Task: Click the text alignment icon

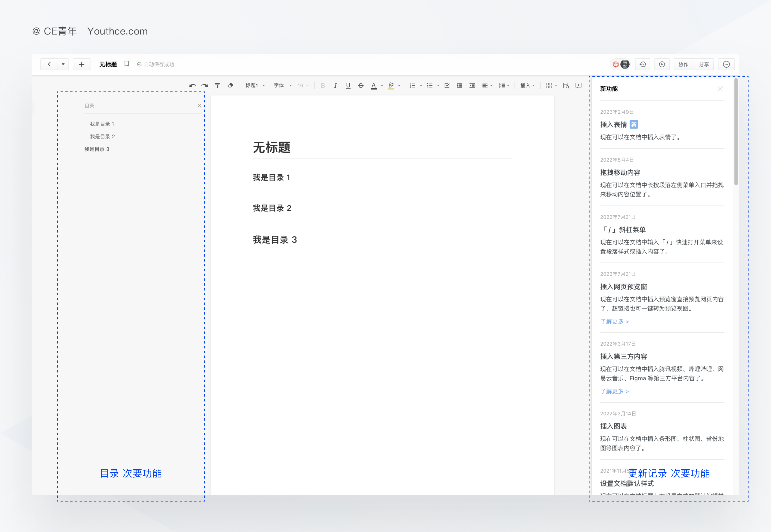Action: pyautogui.click(x=485, y=86)
